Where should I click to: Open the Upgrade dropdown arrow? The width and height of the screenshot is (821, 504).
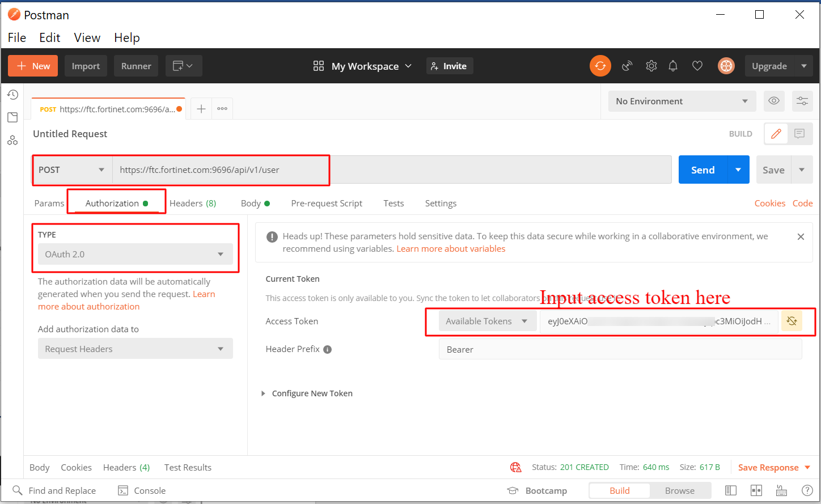(x=804, y=66)
